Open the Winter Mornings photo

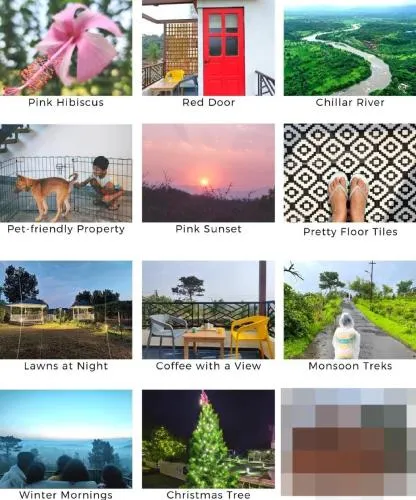[66, 439]
